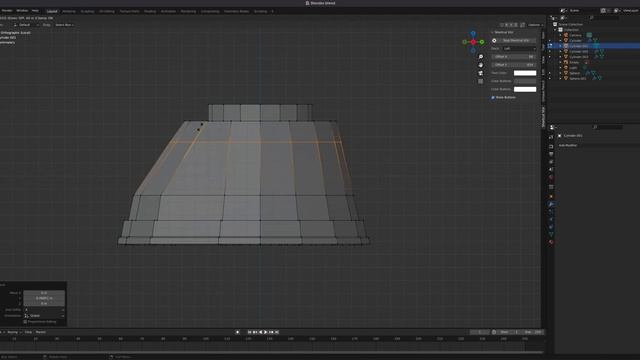Click the blue Z axis on navigation gizmo
This screenshot has height=360, width=640.
(473, 33)
